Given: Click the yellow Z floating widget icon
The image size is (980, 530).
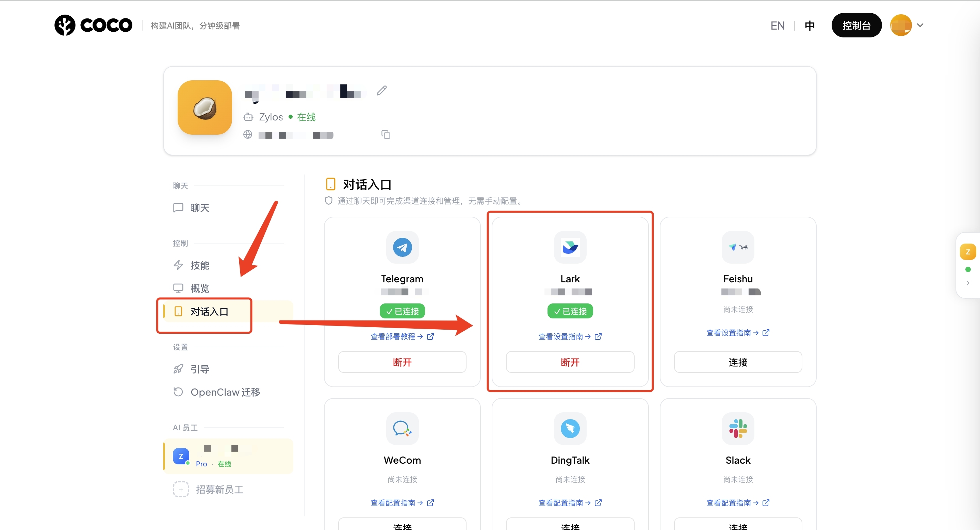Looking at the screenshot, I should (968, 252).
